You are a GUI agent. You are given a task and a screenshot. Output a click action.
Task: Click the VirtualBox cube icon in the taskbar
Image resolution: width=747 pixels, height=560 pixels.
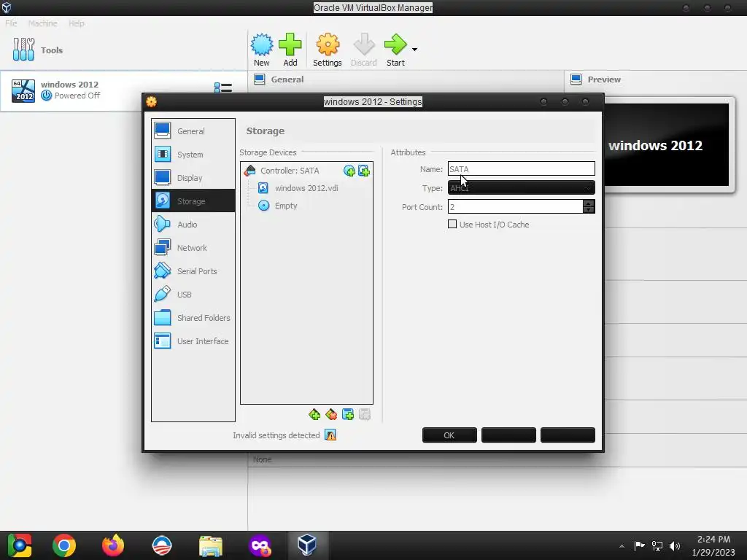coord(307,545)
